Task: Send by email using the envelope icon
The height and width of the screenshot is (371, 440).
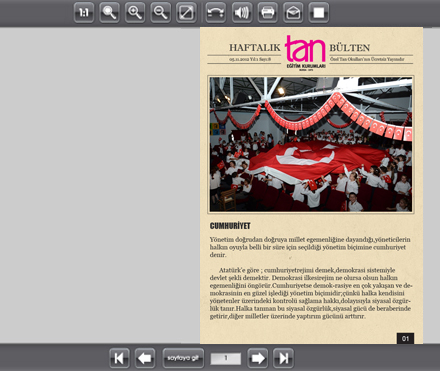Action: click(293, 13)
